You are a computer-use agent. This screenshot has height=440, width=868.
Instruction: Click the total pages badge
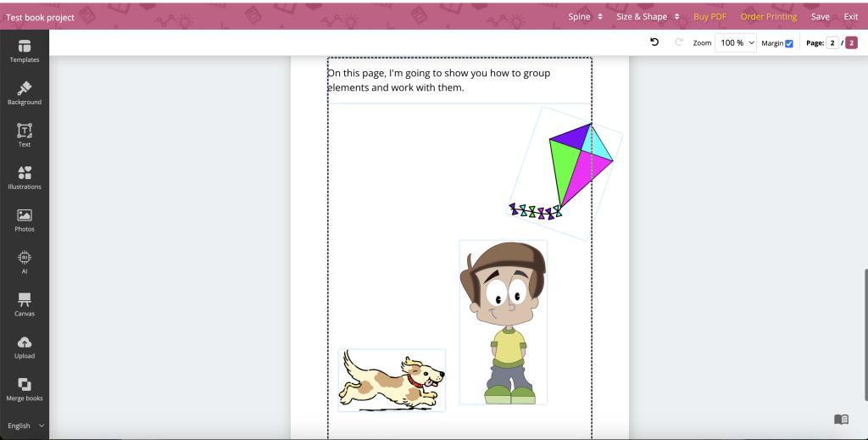click(x=851, y=42)
